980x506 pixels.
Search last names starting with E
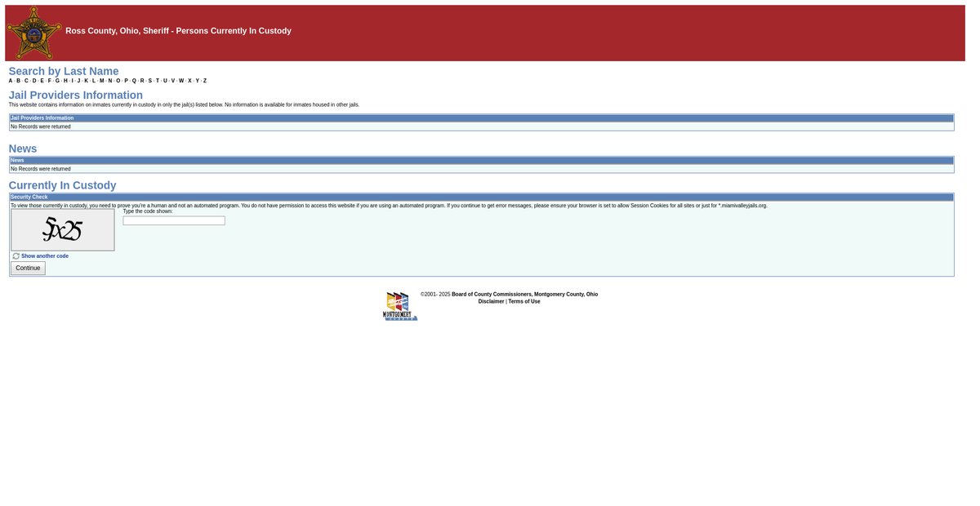pyautogui.click(x=42, y=81)
